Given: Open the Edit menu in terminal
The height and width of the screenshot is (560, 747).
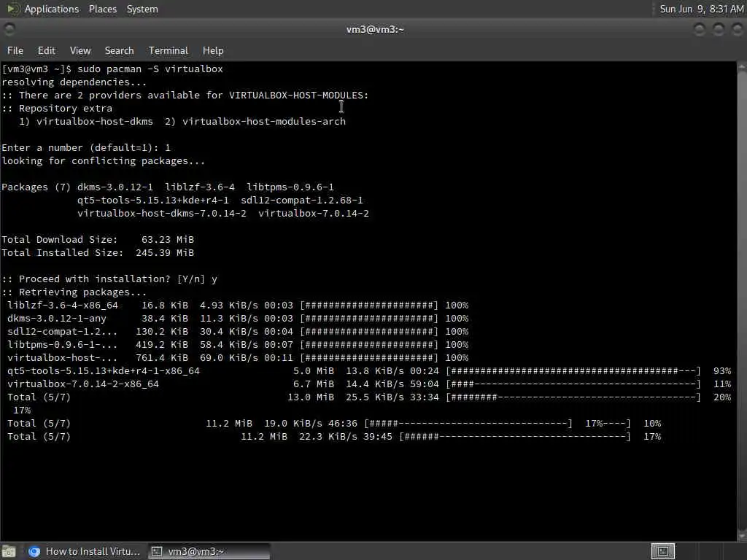Looking at the screenshot, I should (x=46, y=50).
